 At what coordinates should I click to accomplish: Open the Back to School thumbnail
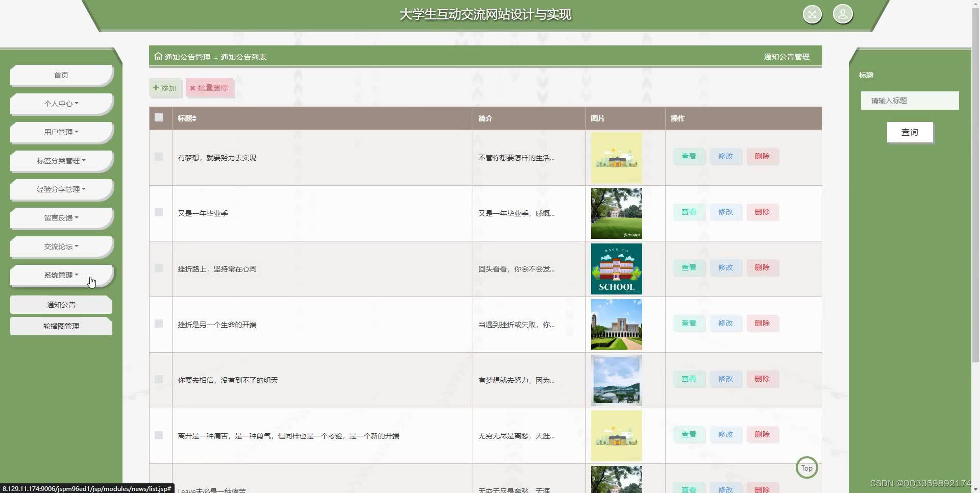point(617,269)
